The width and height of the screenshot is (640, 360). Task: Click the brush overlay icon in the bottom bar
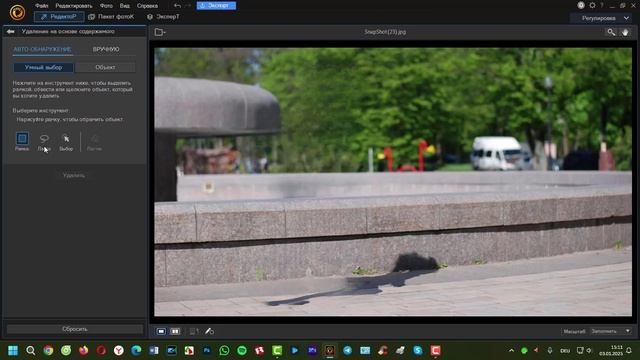[x=209, y=331]
